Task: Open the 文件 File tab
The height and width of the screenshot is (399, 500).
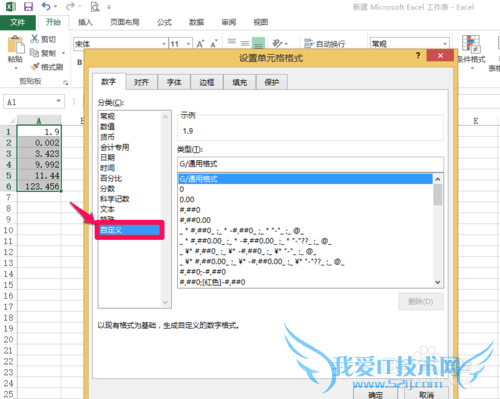Action: coord(18,22)
